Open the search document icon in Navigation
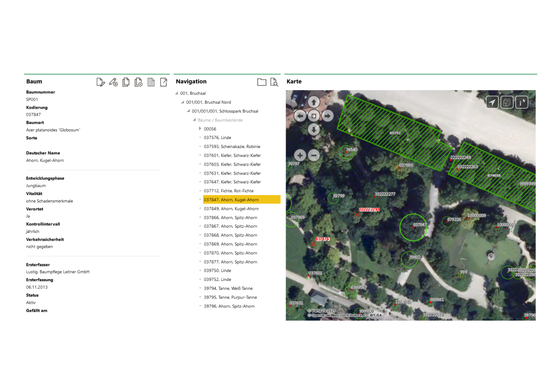Viewport: 560px width, 392px height. pos(274,82)
